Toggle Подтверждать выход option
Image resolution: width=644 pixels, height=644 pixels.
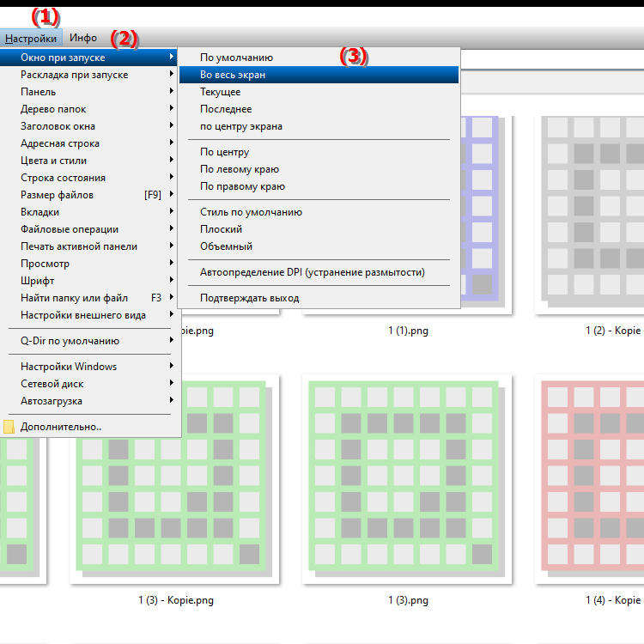point(319,298)
